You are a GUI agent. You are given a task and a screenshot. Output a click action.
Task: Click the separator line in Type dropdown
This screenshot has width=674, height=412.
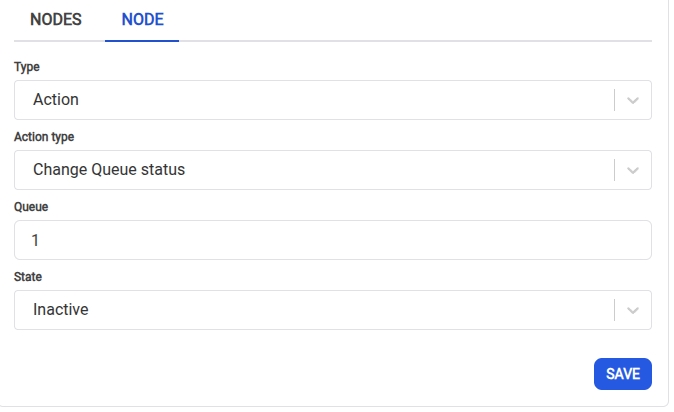[x=614, y=100]
